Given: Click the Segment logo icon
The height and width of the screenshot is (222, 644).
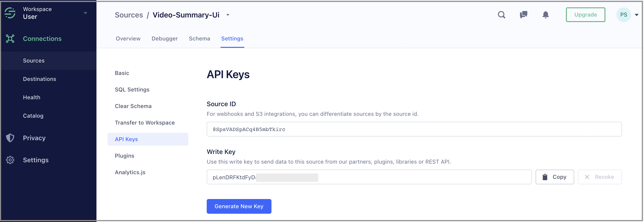Looking at the screenshot, I should click(x=10, y=13).
